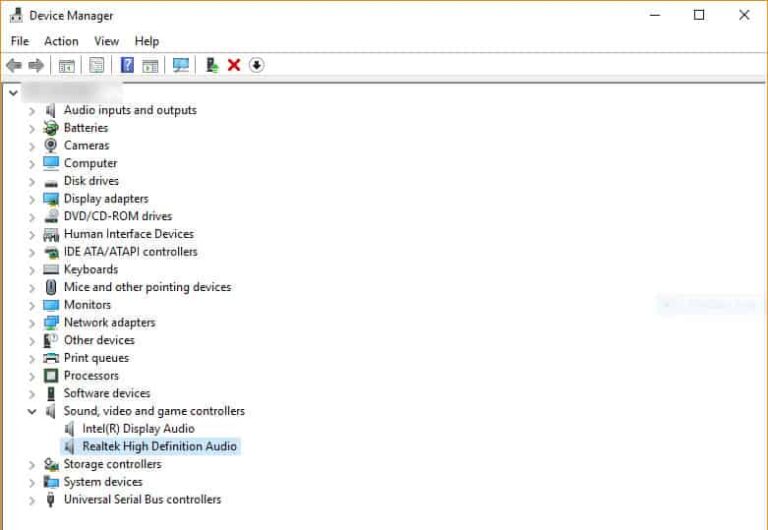Click the Print queues printer icon
Screen dimensions: 768x530
(51, 358)
